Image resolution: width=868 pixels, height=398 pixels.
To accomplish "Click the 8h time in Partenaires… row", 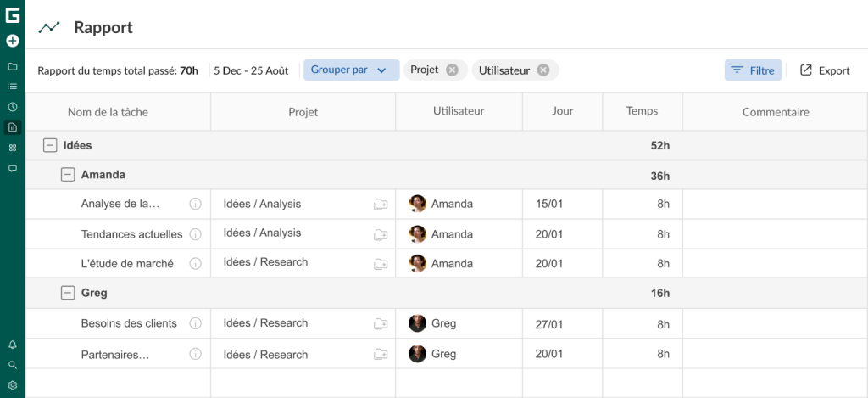I will 663,354.
